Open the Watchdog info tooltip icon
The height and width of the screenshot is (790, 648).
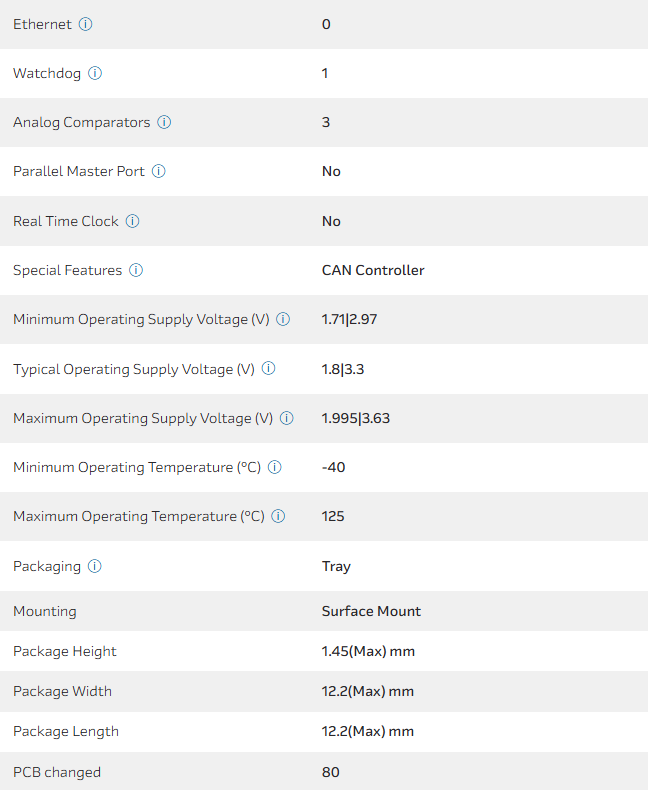95,73
